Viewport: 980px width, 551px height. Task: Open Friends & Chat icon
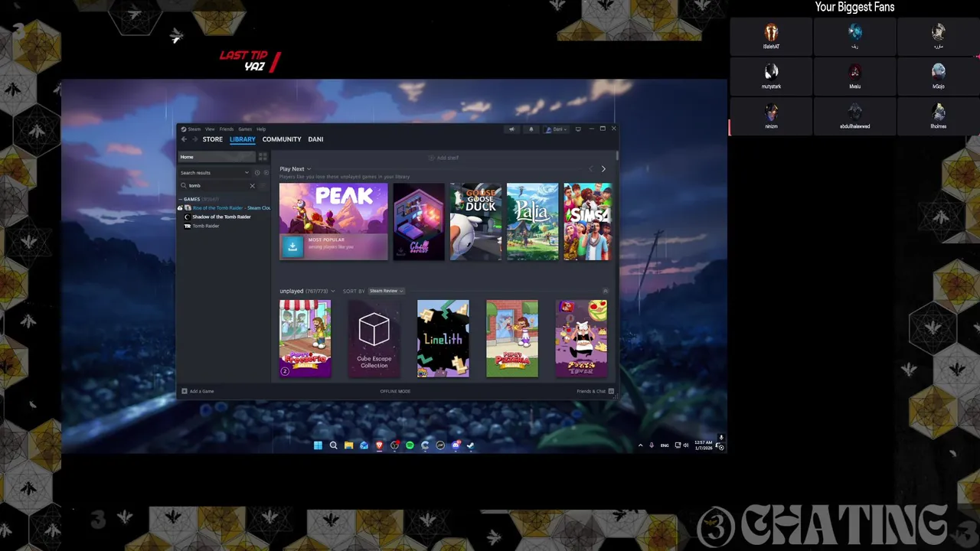tap(611, 391)
